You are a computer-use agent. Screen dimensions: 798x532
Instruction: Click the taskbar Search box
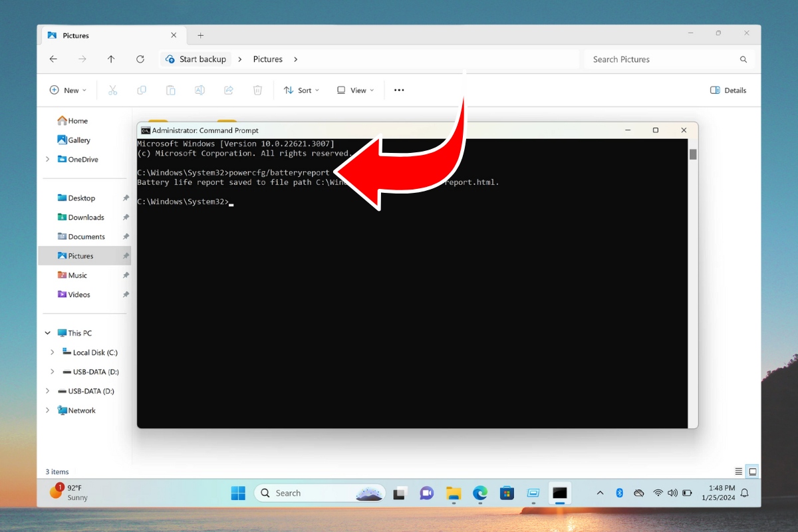click(x=321, y=493)
